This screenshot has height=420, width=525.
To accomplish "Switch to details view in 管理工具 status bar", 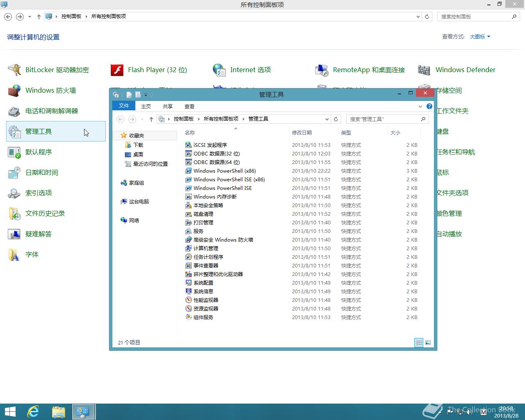I will 419,342.
